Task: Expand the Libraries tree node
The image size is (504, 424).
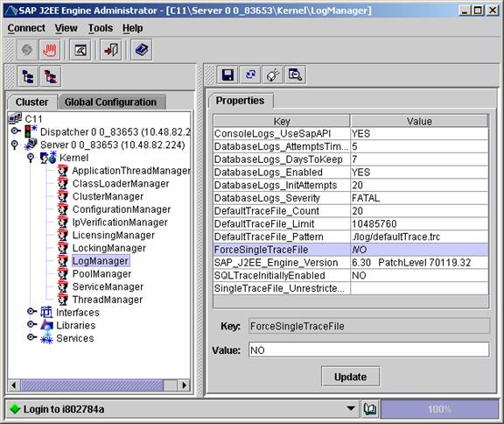Action: [x=31, y=325]
